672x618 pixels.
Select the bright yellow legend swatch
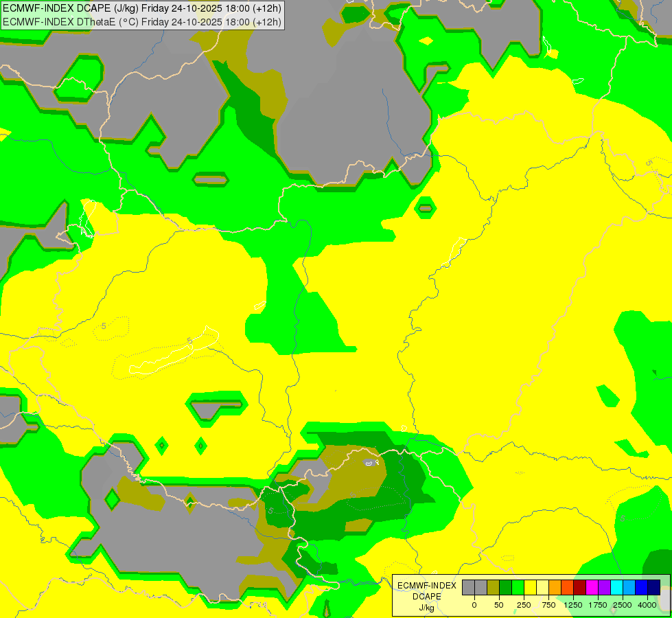click(x=530, y=587)
